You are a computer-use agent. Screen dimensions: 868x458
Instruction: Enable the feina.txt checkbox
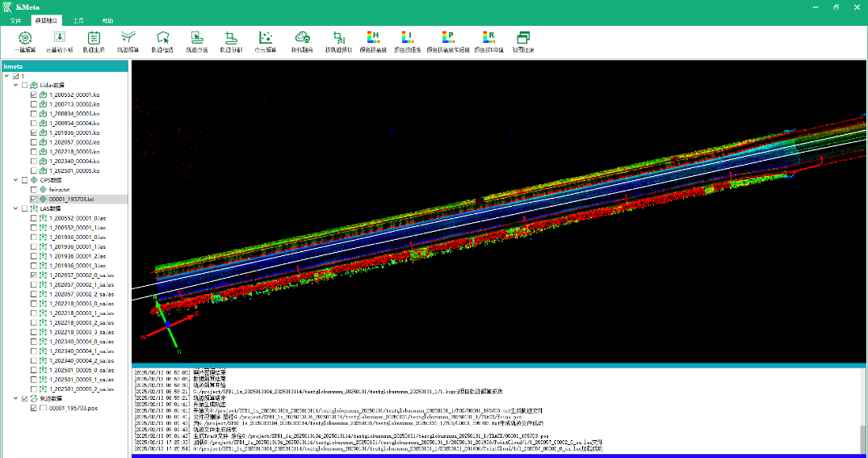[33, 190]
